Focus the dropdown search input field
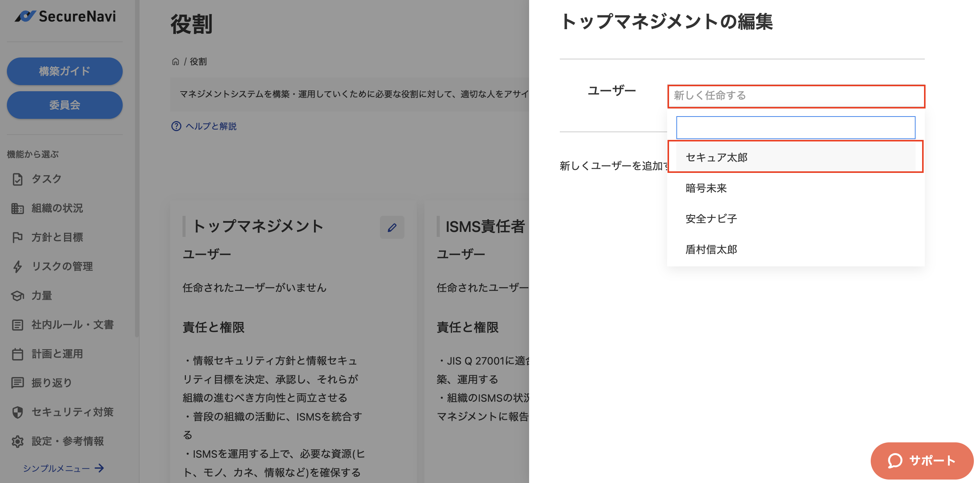 click(796, 128)
